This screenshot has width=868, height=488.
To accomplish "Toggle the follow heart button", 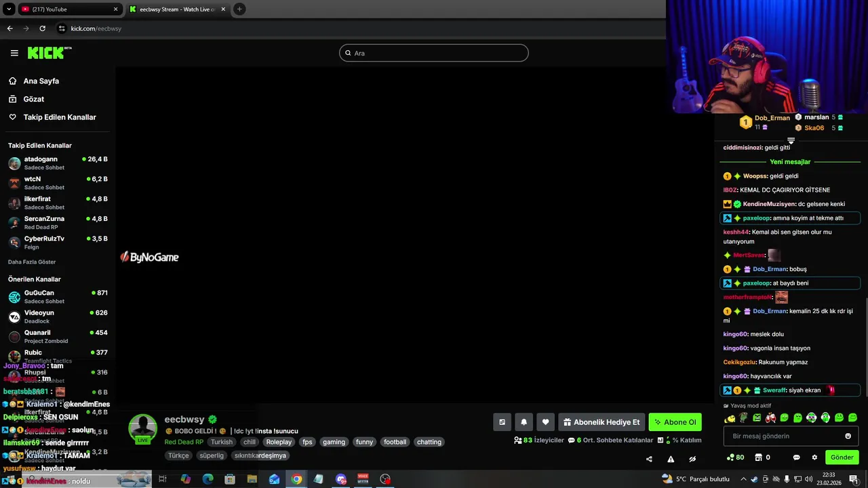I will [545, 422].
